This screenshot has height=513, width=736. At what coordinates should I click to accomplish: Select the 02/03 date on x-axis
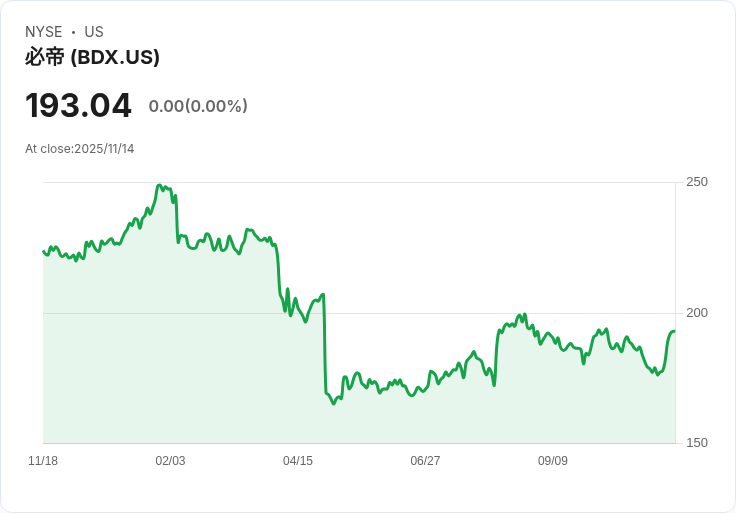170,461
